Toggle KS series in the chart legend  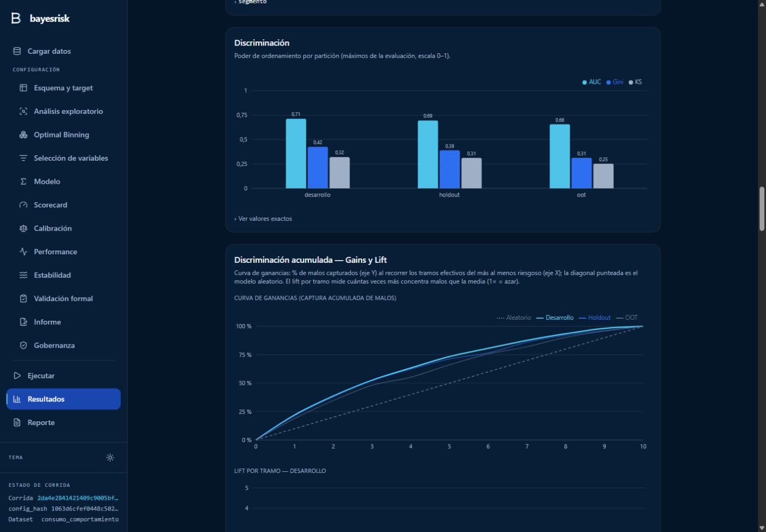[635, 82]
